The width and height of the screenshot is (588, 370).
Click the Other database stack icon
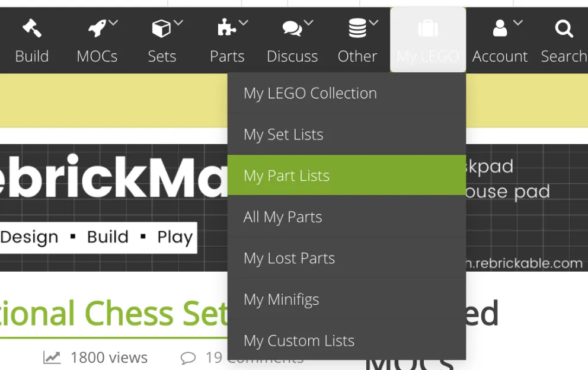pos(357,28)
